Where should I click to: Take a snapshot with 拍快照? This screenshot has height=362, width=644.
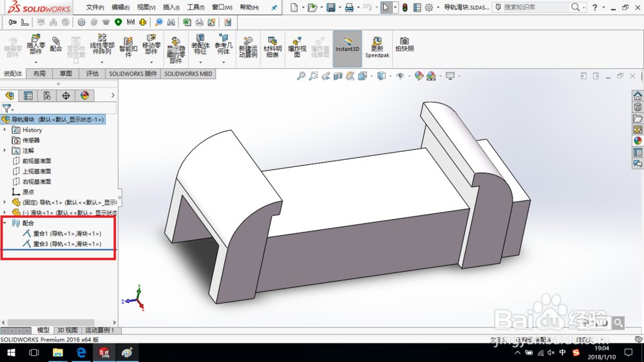click(x=404, y=44)
